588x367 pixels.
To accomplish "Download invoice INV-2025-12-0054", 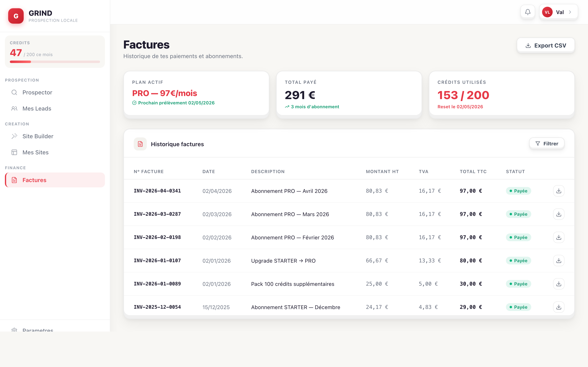I will coord(559,307).
